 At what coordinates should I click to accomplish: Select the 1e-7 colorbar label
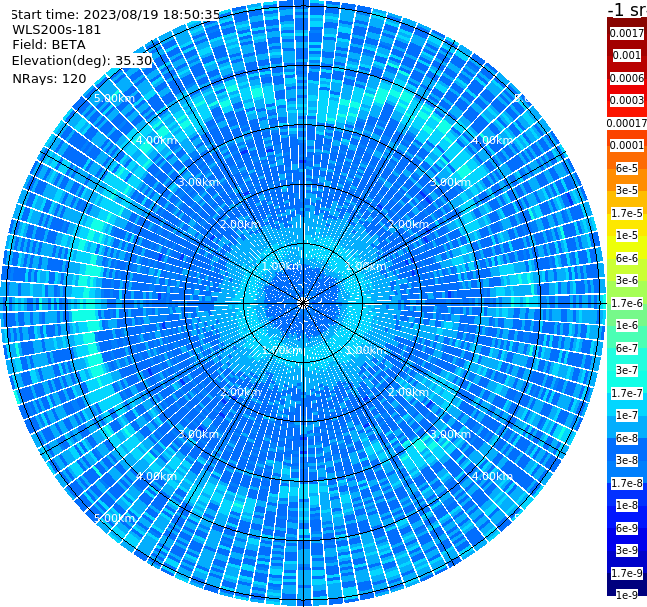click(x=627, y=415)
